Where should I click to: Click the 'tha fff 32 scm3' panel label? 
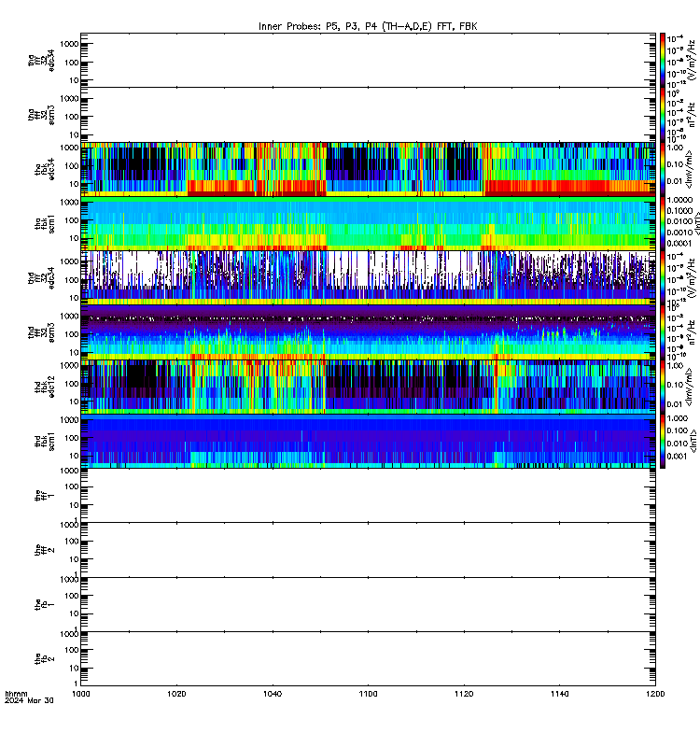(x=41, y=115)
